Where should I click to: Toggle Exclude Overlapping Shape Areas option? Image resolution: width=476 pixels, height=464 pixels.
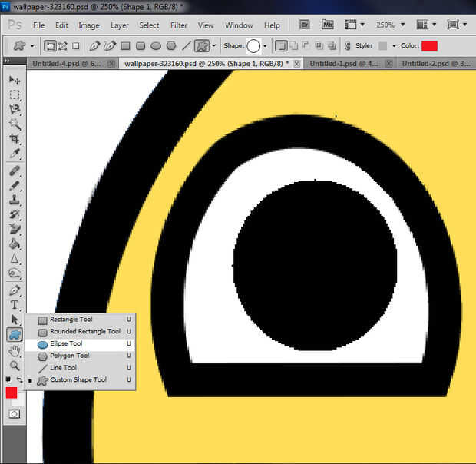(x=332, y=46)
